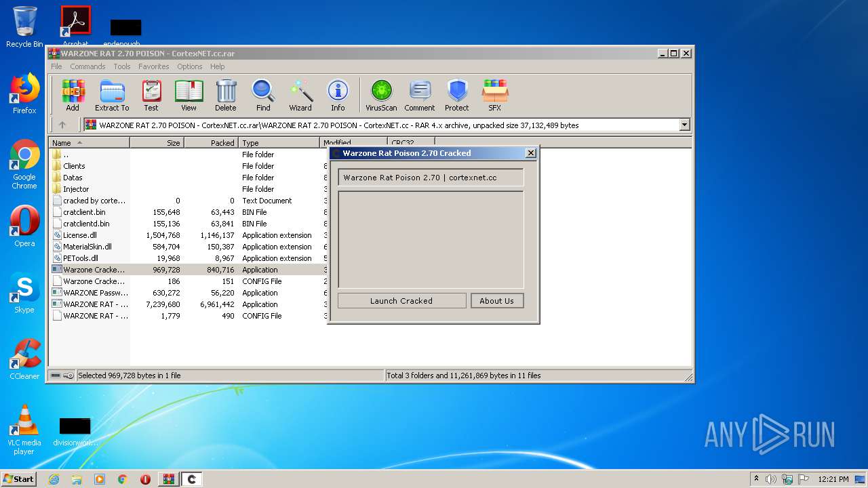Open the Tools menu

122,66
